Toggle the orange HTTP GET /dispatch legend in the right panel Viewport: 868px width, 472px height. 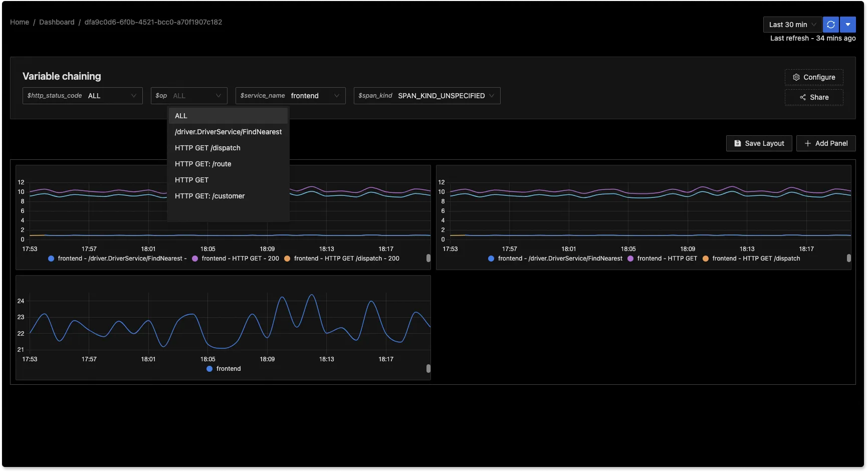[x=706, y=259]
